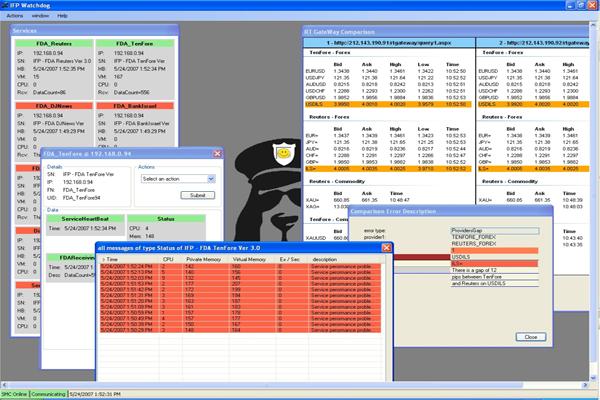Click TENFORE_FOREX in error description

(474, 237)
